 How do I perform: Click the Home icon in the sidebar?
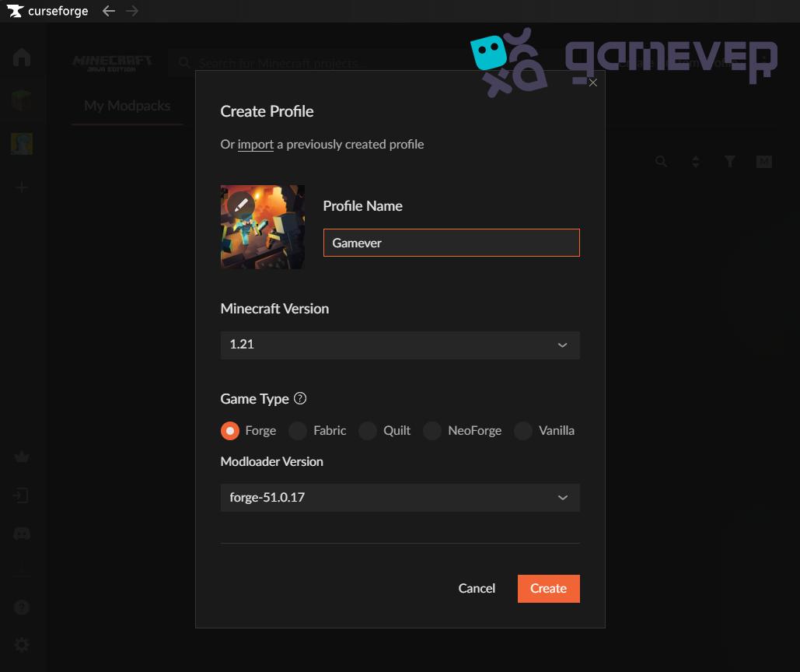(x=21, y=57)
